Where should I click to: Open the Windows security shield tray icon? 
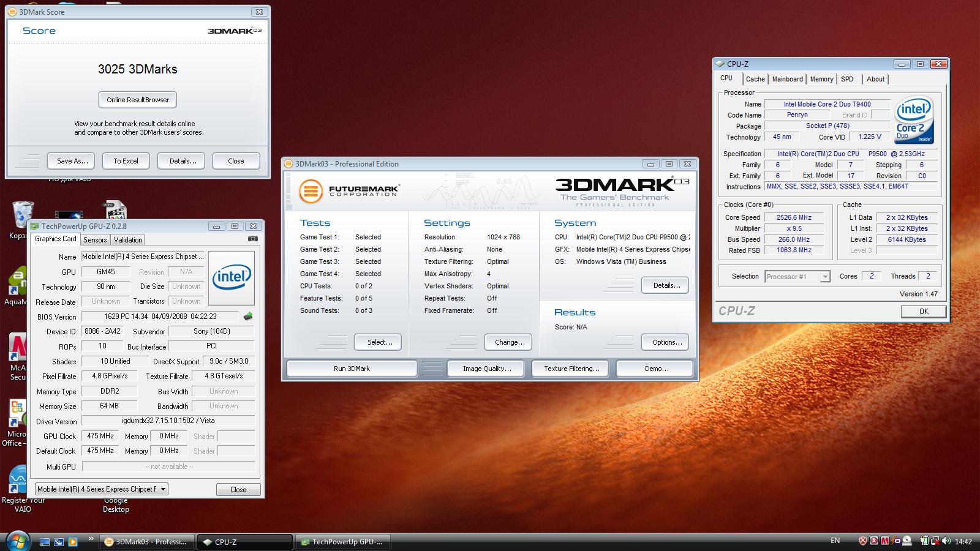point(863,541)
